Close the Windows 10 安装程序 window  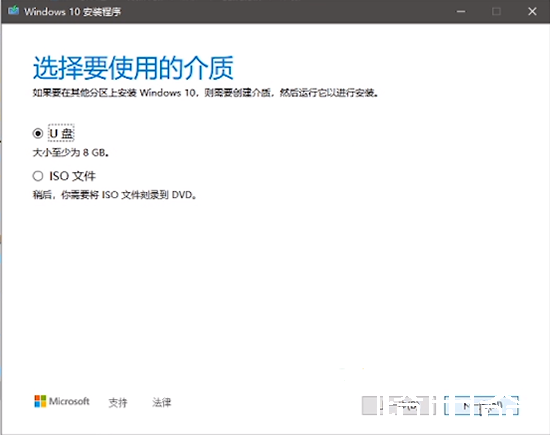coord(532,12)
